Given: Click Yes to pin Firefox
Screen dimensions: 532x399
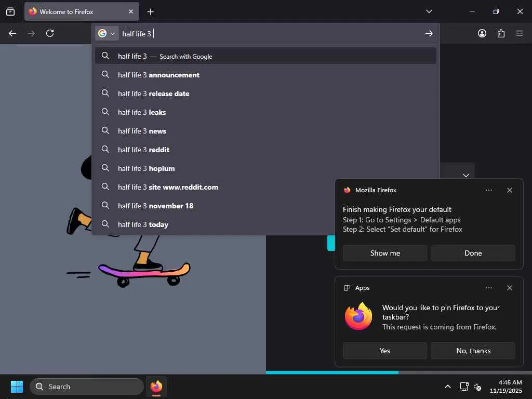Looking at the screenshot, I should pyautogui.click(x=385, y=351).
